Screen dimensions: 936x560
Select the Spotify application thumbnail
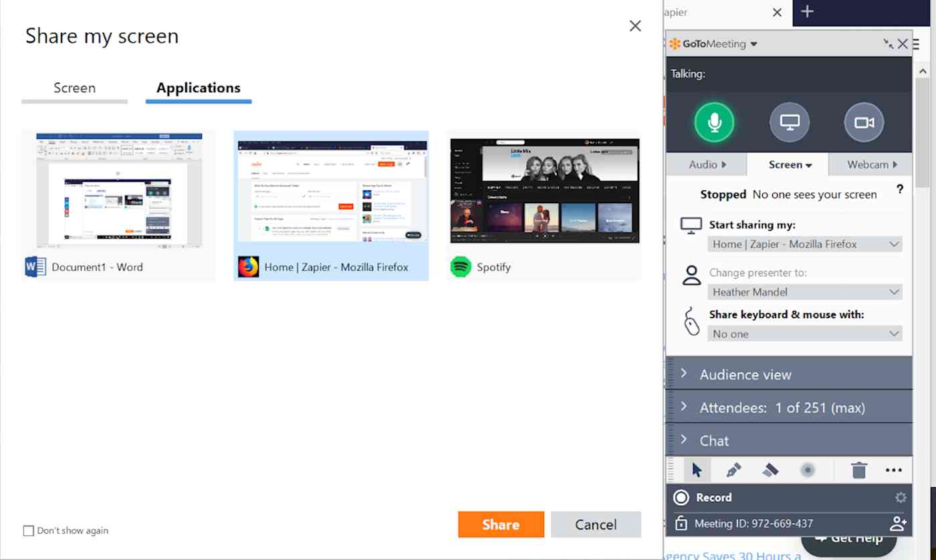[x=544, y=190]
